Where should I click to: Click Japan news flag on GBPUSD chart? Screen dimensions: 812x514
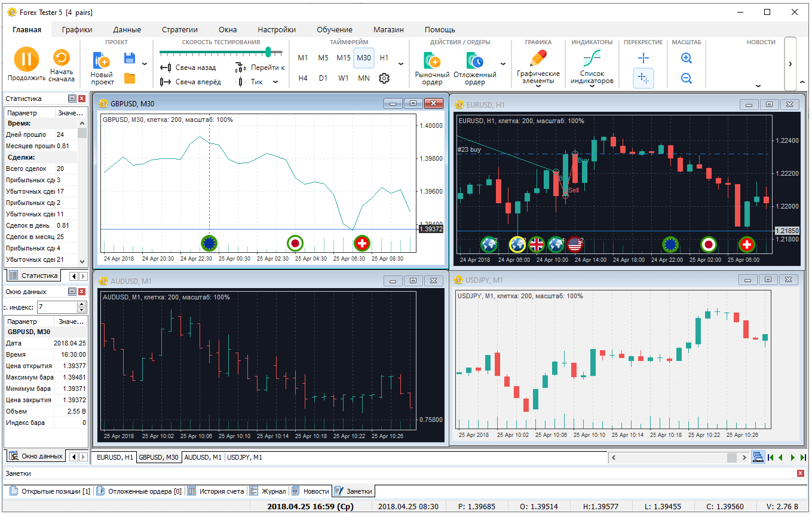click(x=294, y=243)
